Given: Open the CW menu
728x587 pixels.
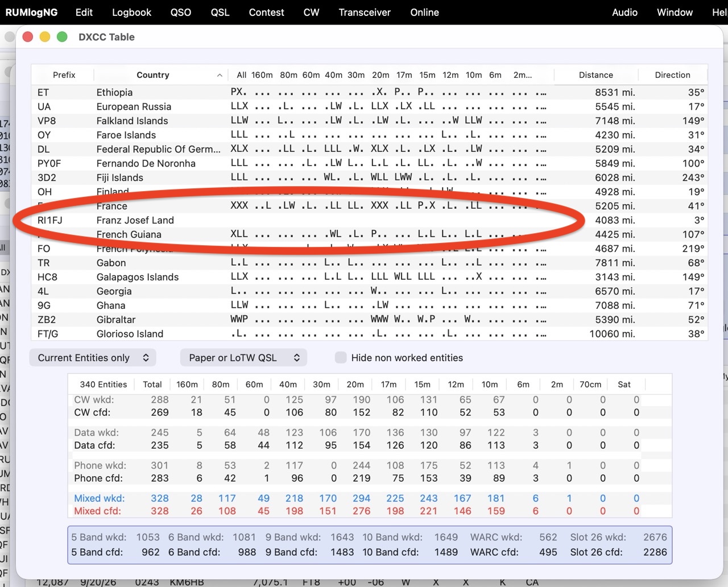Looking at the screenshot, I should 311,12.
